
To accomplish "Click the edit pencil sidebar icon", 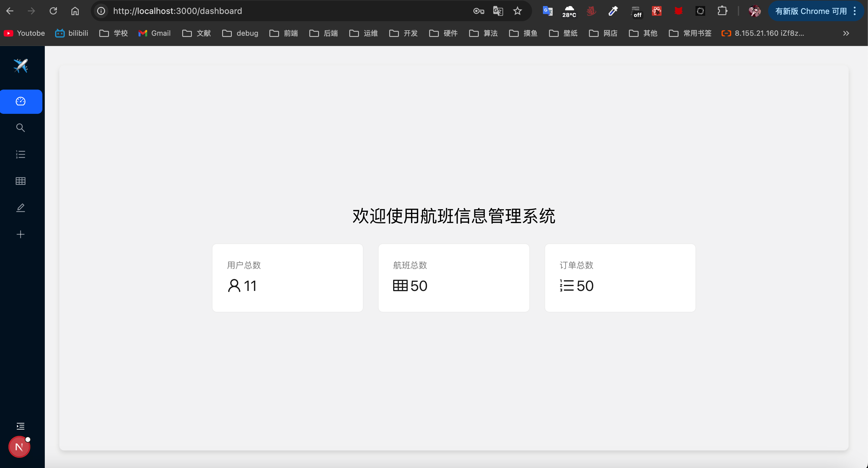I will pos(21,208).
